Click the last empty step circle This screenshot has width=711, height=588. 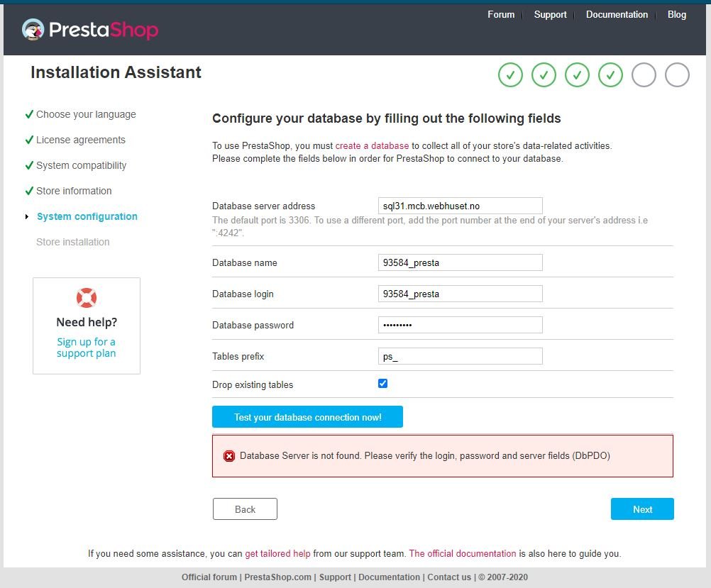(677, 74)
